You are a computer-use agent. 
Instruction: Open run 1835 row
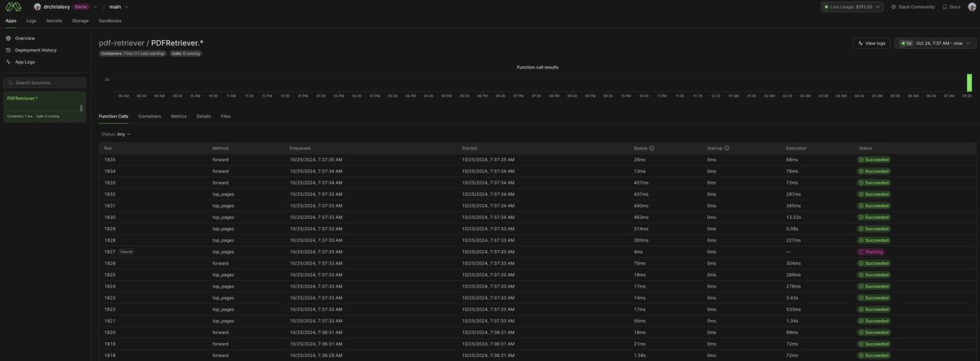tap(537, 160)
